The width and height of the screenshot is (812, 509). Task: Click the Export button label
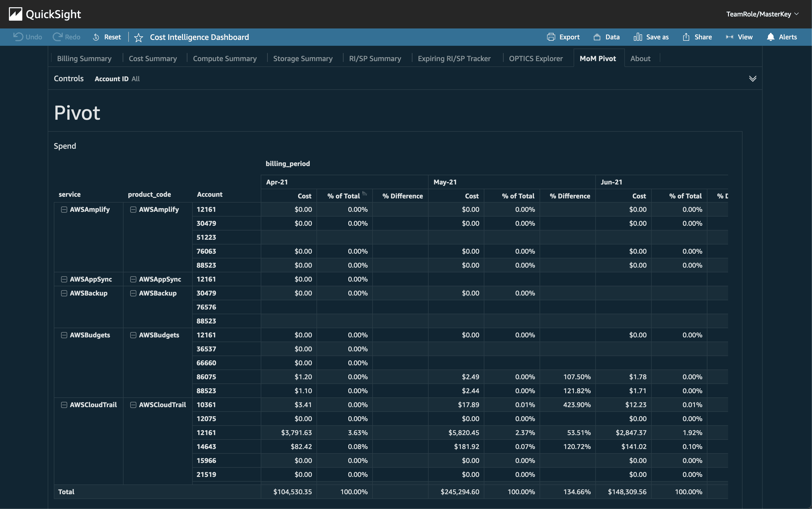[x=569, y=37]
